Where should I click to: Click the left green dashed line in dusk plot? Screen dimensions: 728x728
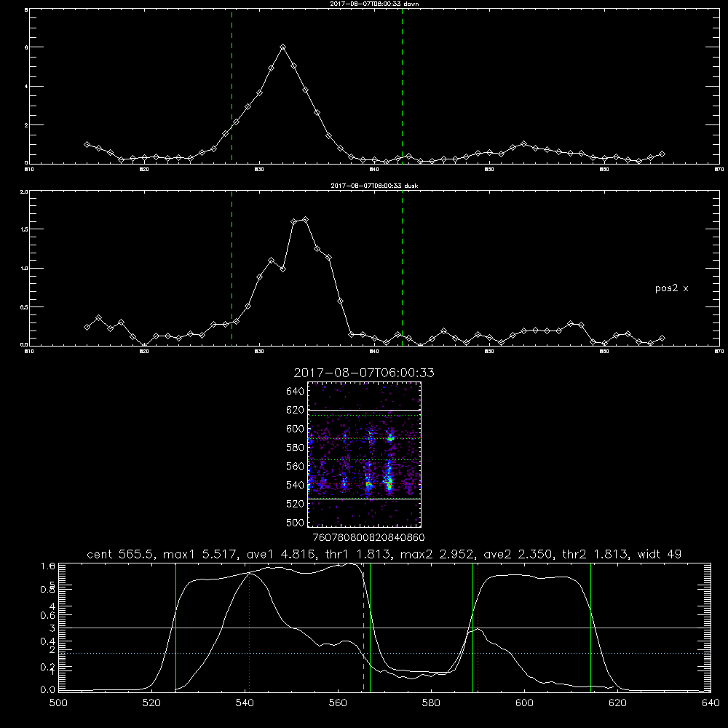tap(232, 269)
